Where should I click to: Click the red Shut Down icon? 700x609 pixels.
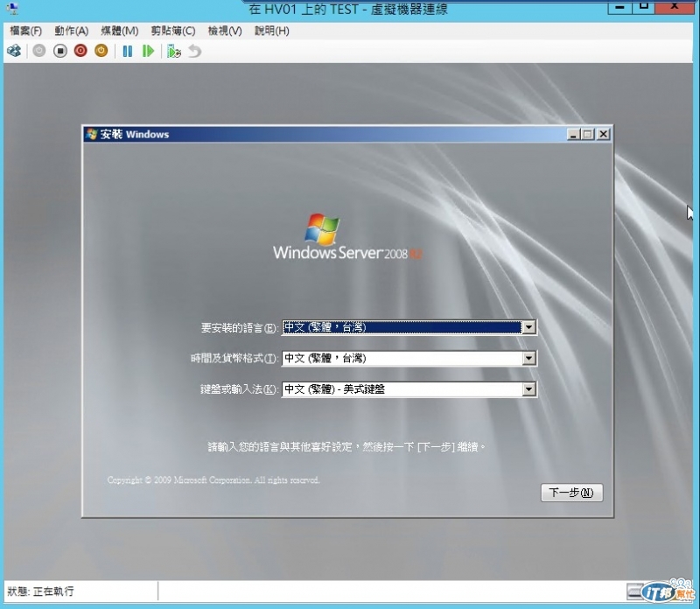80,51
